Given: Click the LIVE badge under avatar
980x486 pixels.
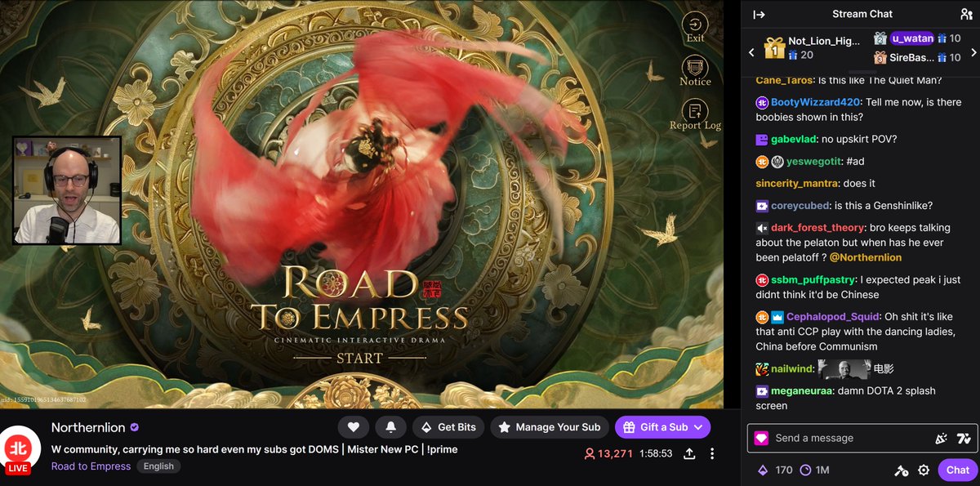Looking at the screenshot, I should click(18, 469).
